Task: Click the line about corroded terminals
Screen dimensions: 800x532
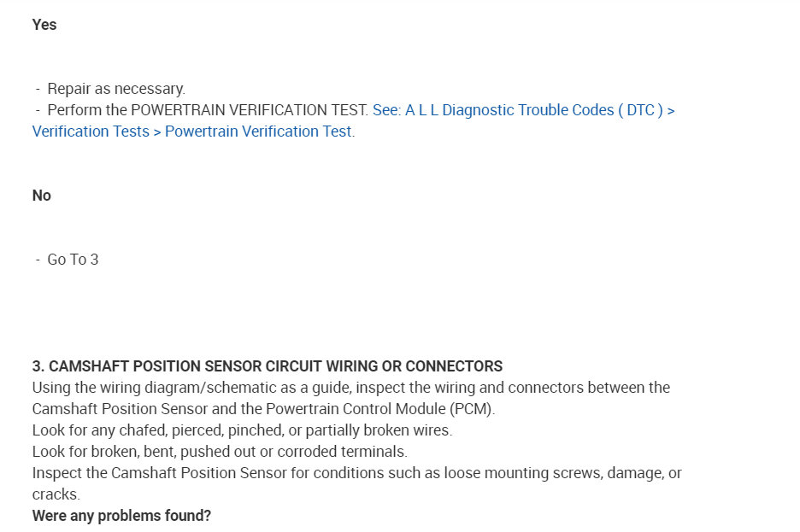Action: click(x=220, y=452)
